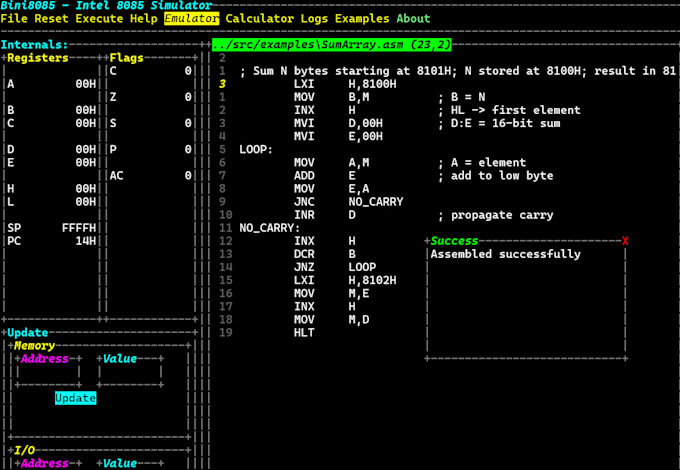Screen dimensions: 680x470
Task: Click the MVI E,00H code line
Action: tap(338, 137)
